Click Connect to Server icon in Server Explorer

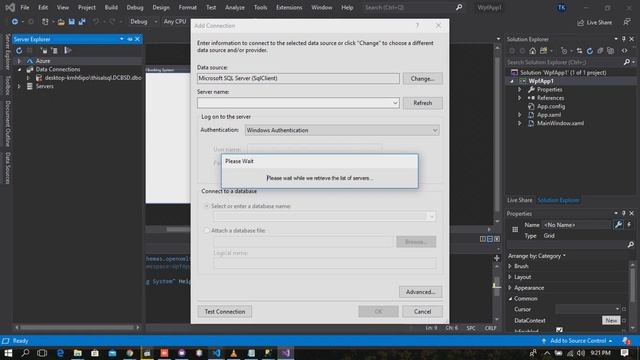pos(54,51)
